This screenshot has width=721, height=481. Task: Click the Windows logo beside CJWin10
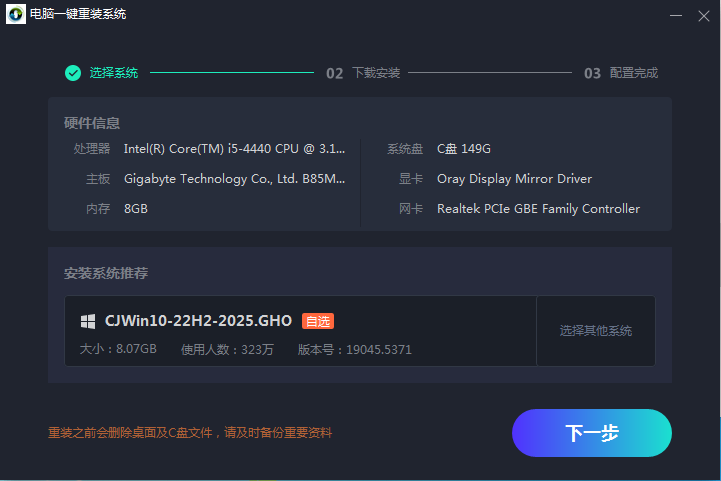coord(88,321)
